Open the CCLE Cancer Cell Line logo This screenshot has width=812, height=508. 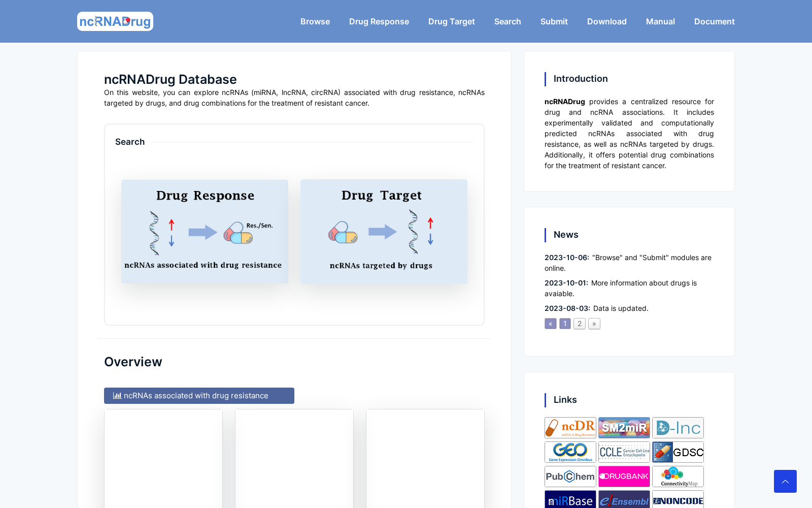coord(624,452)
